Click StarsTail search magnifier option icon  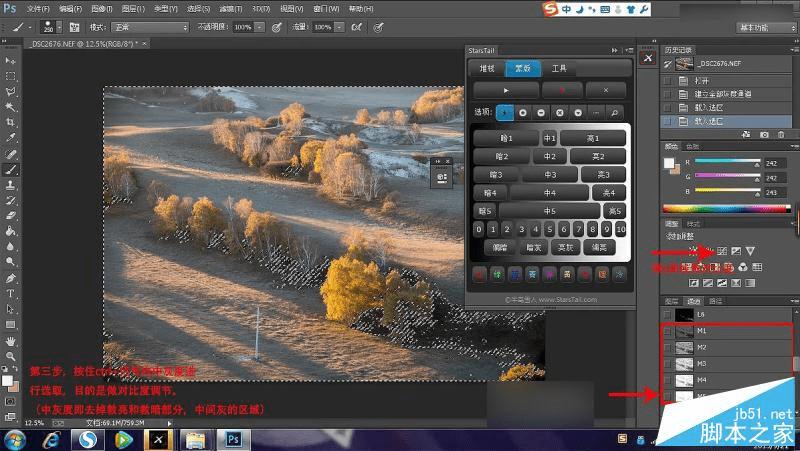[x=615, y=113]
